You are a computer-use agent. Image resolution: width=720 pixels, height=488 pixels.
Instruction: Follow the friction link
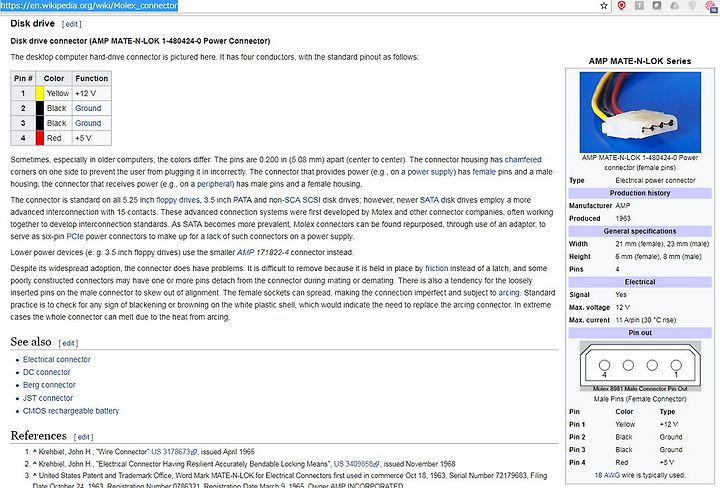(437, 268)
